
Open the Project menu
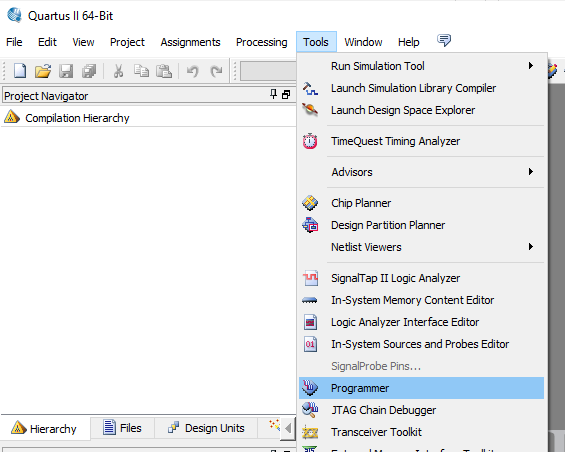(x=127, y=42)
